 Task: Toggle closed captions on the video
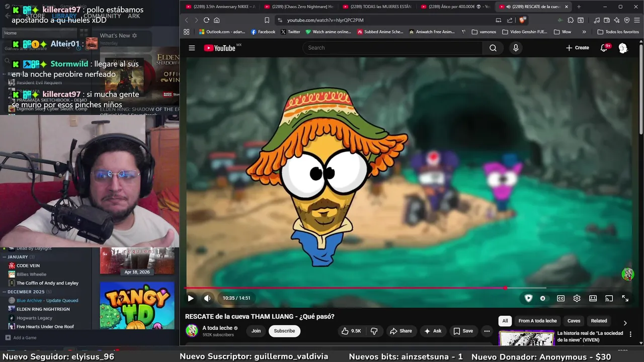560,298
